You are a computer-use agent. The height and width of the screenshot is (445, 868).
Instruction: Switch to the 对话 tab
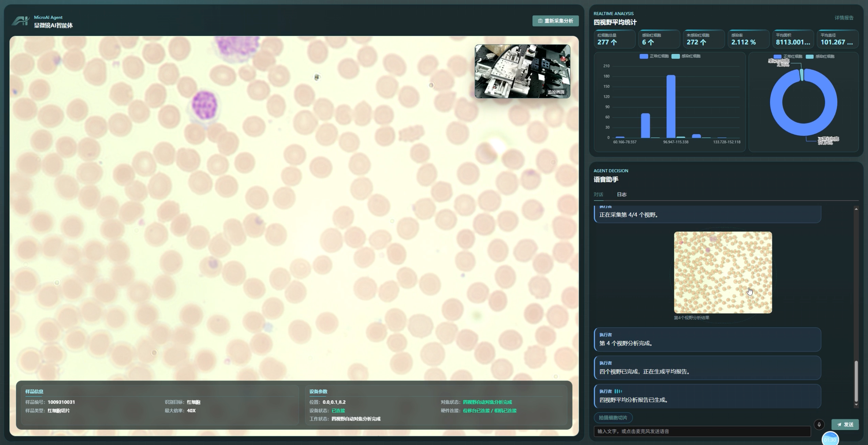click(x=598, y=194)
